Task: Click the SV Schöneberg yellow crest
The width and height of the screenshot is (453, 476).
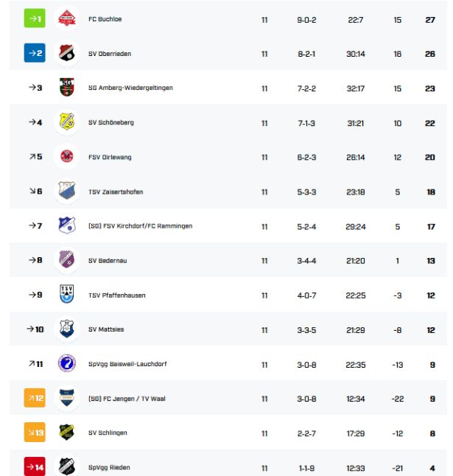Action: 67,122
